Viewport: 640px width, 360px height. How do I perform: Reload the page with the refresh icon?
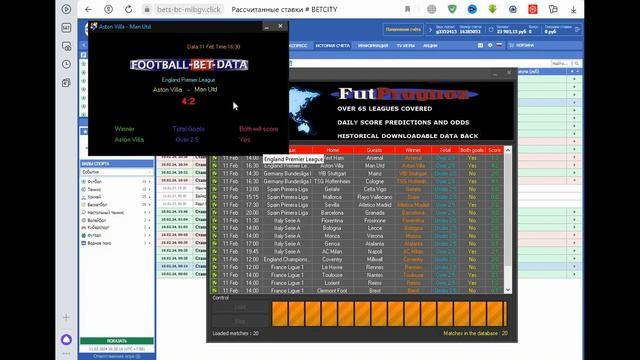[x=128, y=9]
